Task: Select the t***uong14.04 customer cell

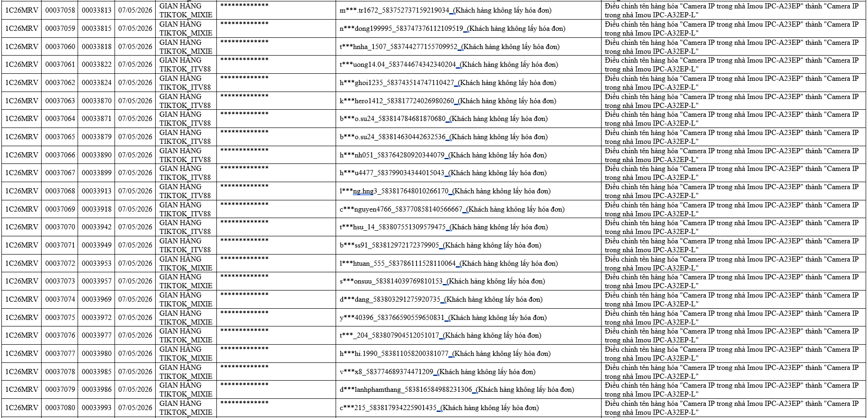Action: click(x=468, y=64)
